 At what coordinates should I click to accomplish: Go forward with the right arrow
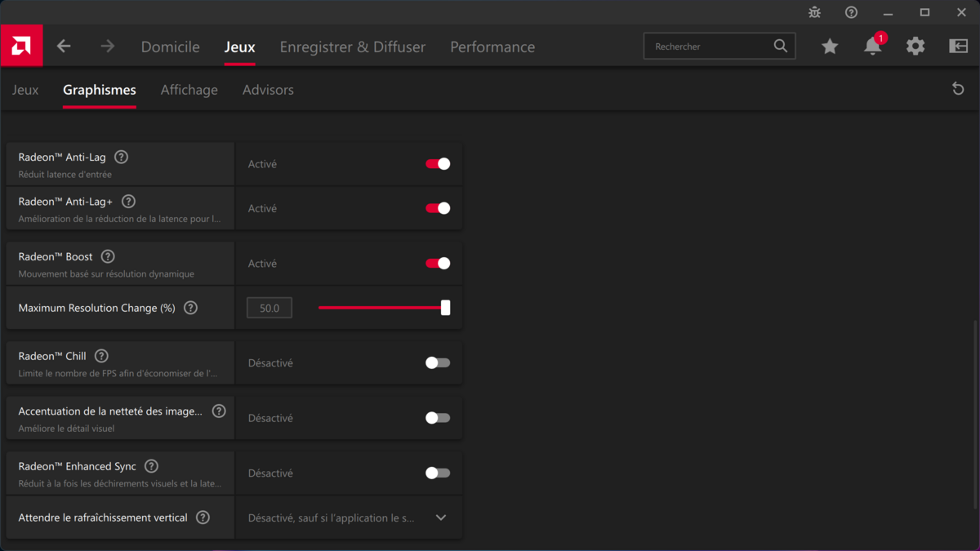coord(108,47)
